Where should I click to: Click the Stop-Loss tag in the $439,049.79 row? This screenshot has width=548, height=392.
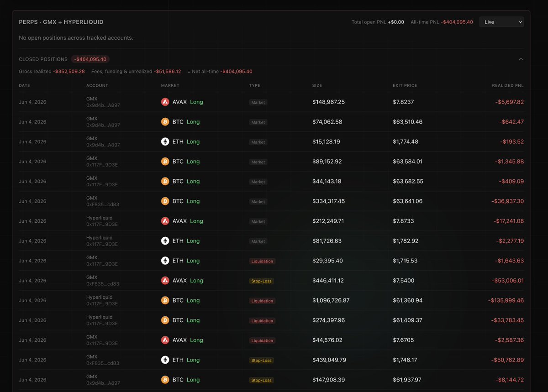pyautogui.click(x=261, y=361)
